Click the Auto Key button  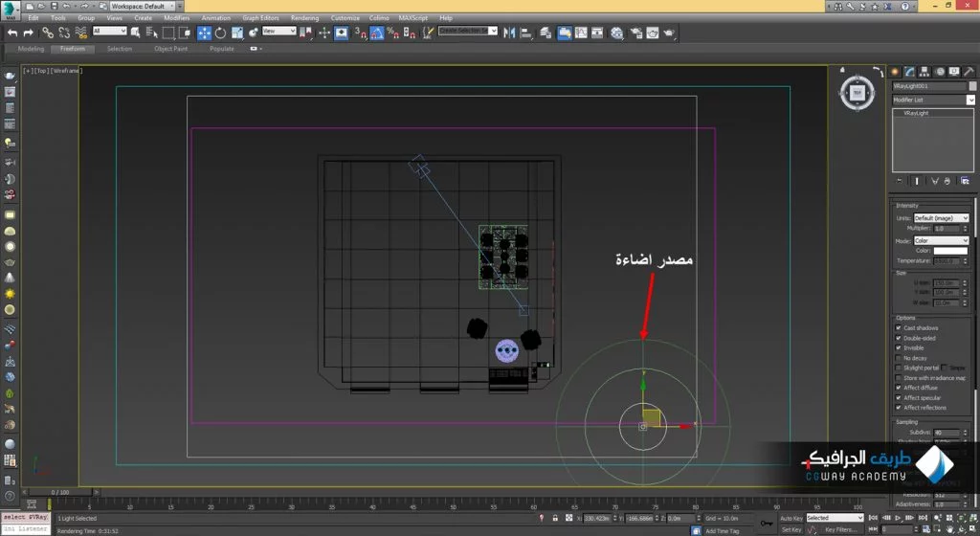790,518
